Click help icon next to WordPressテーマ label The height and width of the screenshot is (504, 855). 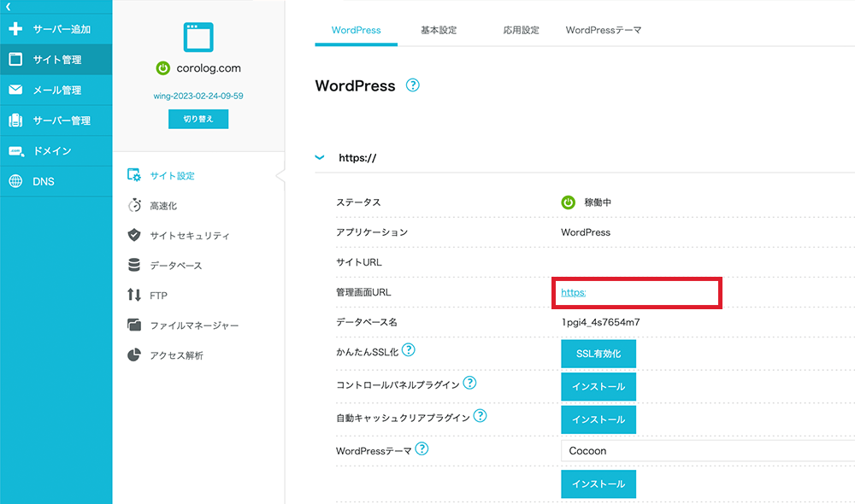click(x=422, y=448)
